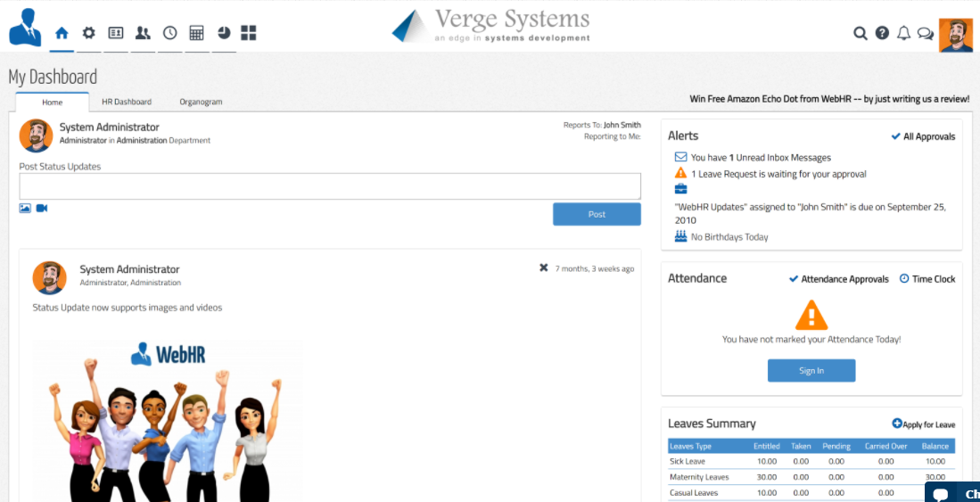Image resolution: width=980 pixels, height=502 pixels.
Task: Open the pie chart reports icon
Action: tap(224, 33)
